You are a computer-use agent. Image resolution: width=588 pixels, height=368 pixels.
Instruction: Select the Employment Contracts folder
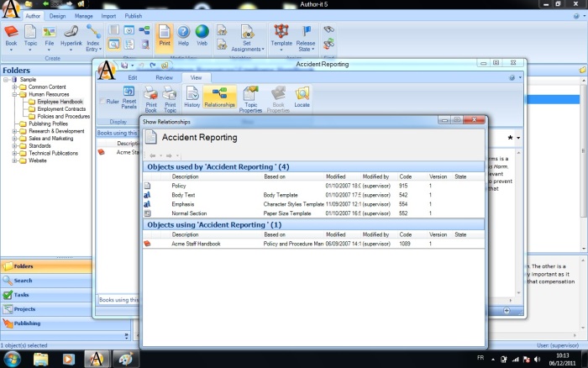(x=61, y=109)
